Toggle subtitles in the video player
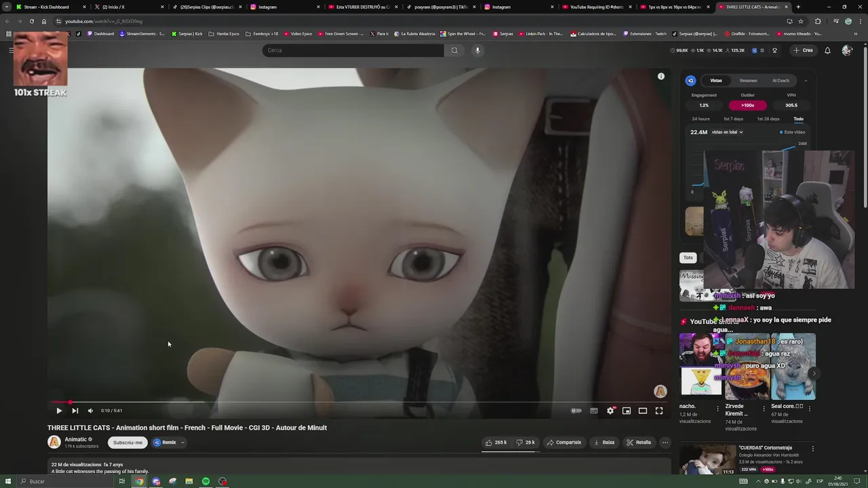The image size is (868, 488). (x=594, y=411)
